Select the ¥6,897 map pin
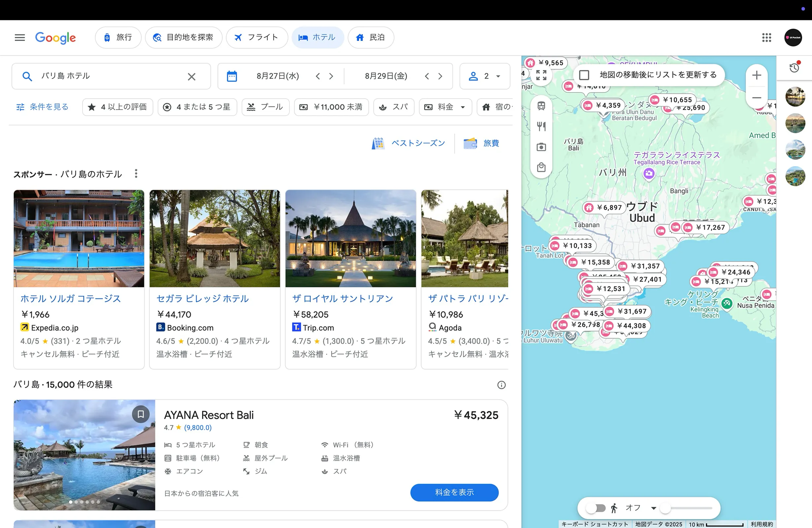812x528 pixels. pos(604,208)
